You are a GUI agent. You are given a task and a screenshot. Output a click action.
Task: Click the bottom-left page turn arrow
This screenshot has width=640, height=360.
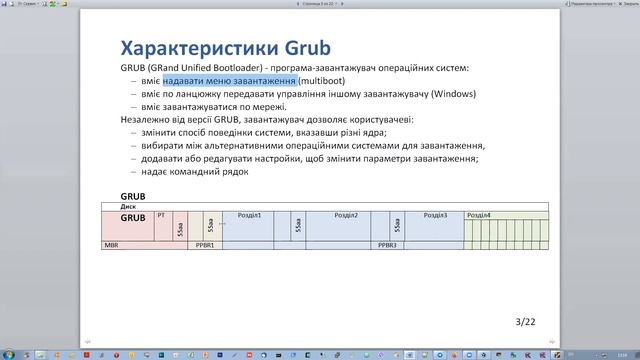[x=87, y=341]
